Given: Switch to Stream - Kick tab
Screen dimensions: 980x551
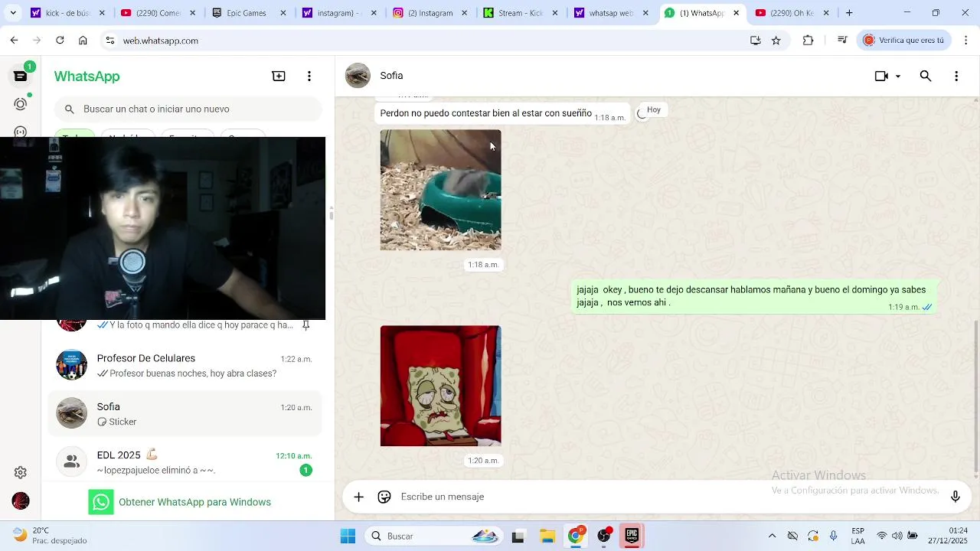Looking at the screenshot, I should [521, 13].
